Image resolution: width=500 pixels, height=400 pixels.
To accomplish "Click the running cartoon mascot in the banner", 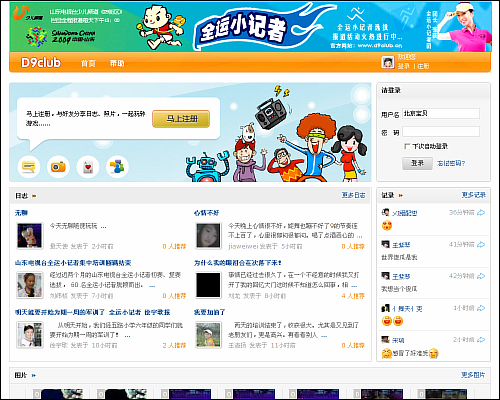I will point(160,27).
